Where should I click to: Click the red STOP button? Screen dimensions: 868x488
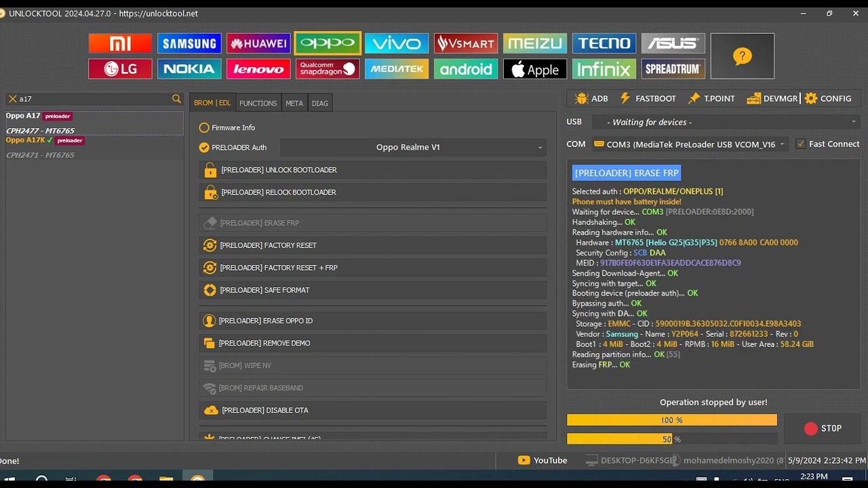coord(822,428)
